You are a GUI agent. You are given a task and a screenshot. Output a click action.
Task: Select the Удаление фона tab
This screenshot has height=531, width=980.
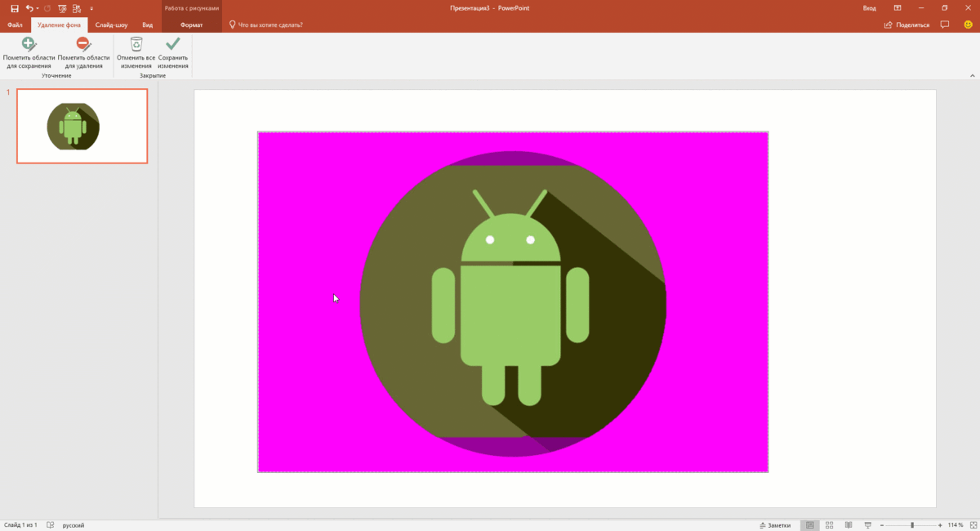pyautogui.click(x=60, y=25)
